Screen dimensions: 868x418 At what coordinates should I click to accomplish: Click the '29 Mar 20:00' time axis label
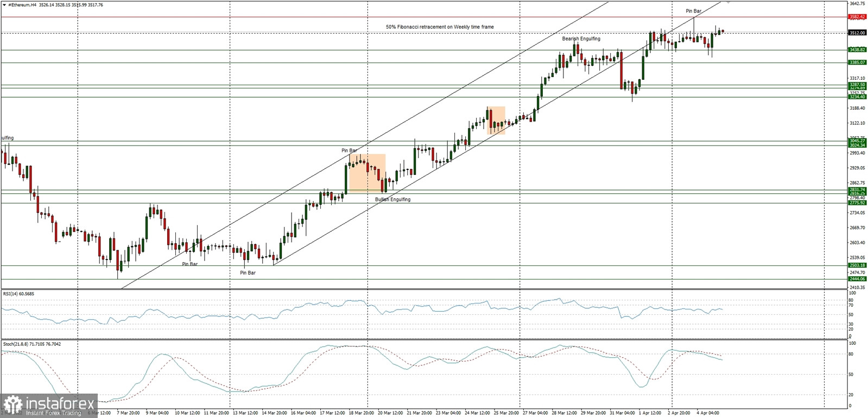(593, 413)
